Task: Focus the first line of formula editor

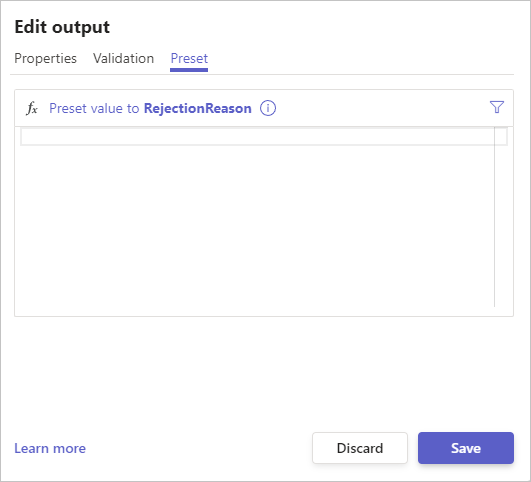Action: point(257,137)
